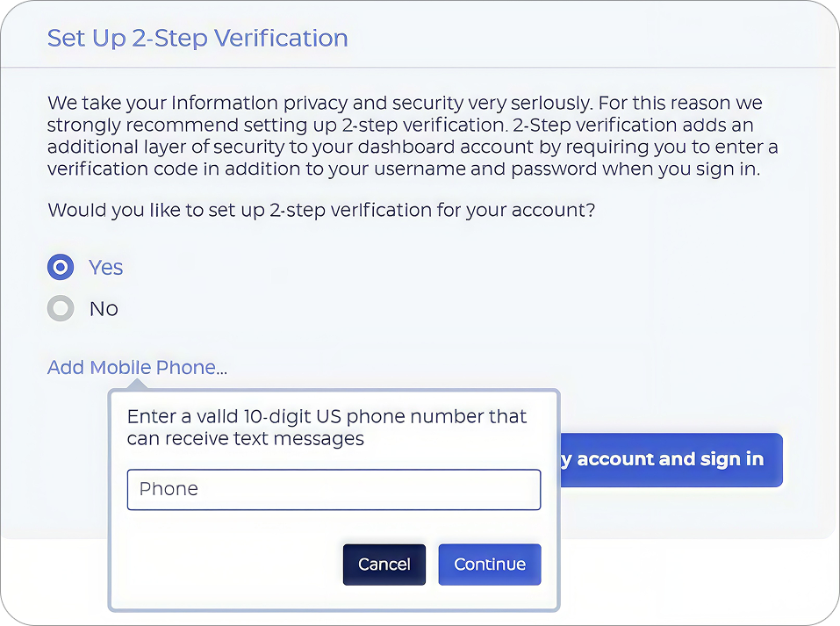Cancel the phone number popup
This screenshot has width=840, height=626.
click(x=384, y=565)
